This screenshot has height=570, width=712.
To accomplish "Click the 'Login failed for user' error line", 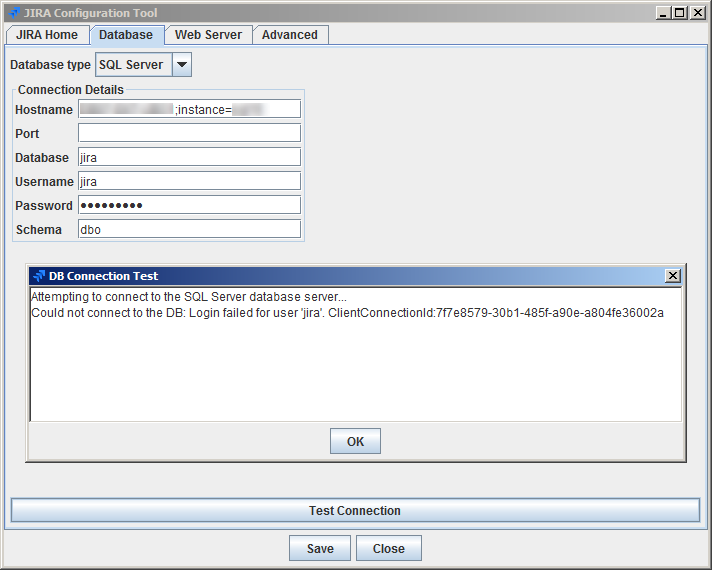I will (347, 313).
